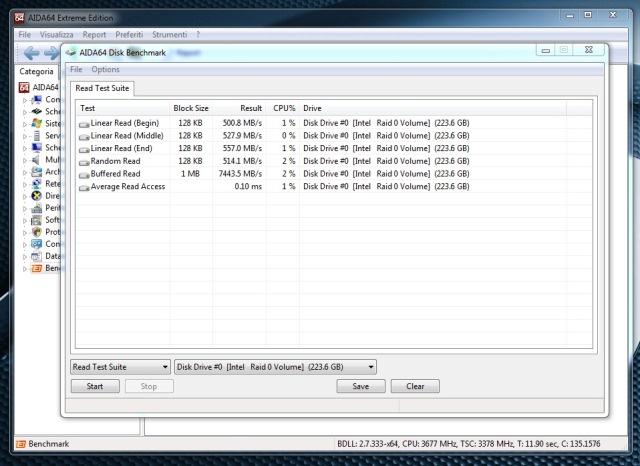Click the 0.10 ms result value
The width and height of the screenshot is (640, 466).
[x=248, y=186]
